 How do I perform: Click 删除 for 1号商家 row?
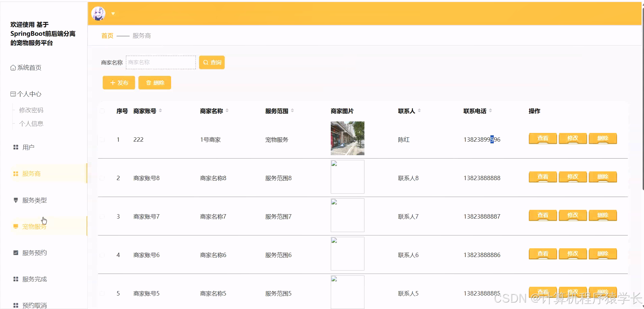point(603,138)
